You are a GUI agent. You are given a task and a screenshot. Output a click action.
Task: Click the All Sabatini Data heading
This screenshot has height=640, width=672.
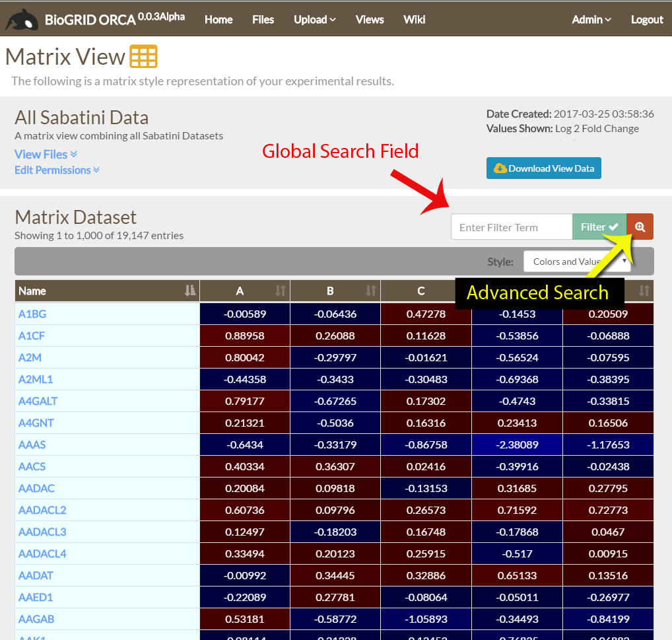point(82,118)
